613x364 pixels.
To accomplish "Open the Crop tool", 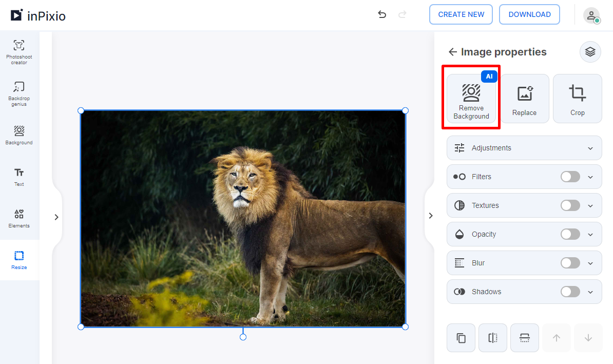I will [577, 99].
